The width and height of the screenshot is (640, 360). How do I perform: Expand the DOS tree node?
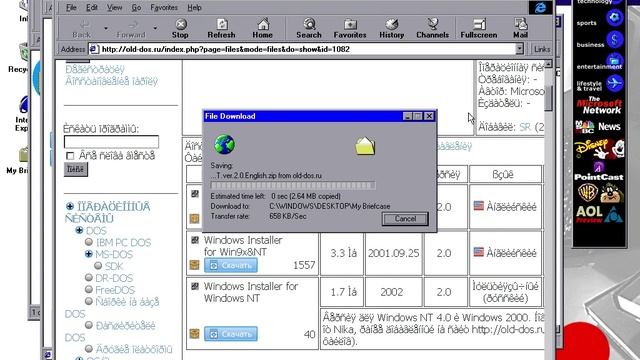(x=79, y=231)
